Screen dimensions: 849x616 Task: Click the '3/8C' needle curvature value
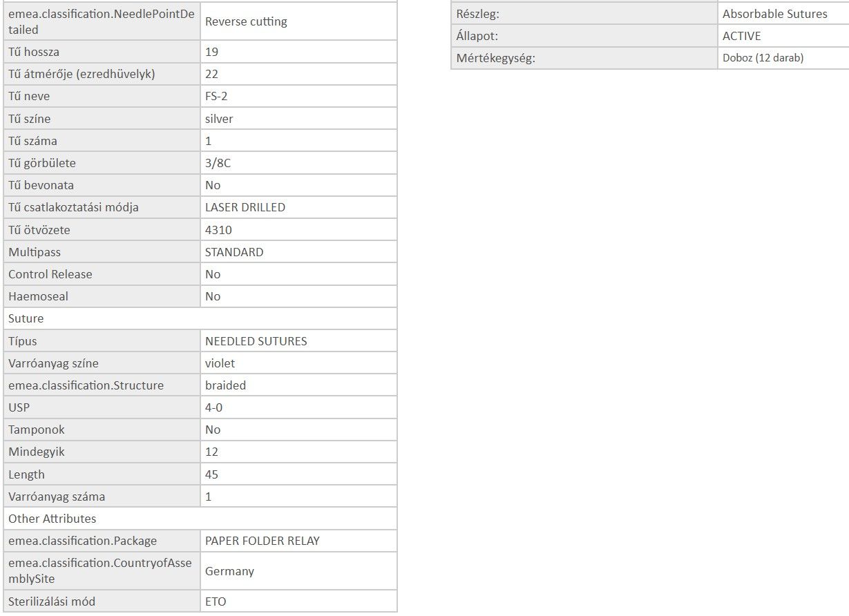218,163
